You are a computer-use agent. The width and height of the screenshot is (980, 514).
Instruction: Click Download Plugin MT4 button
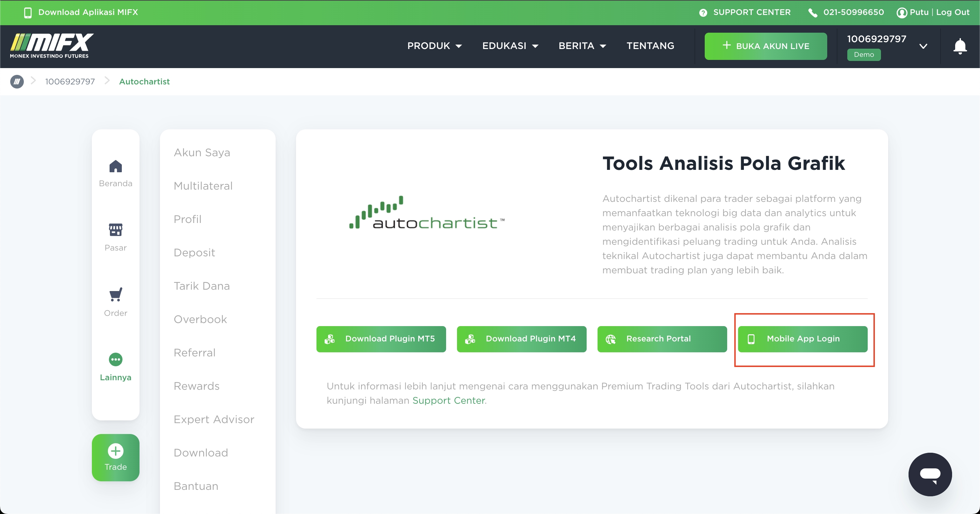click(x=522, y=339)
